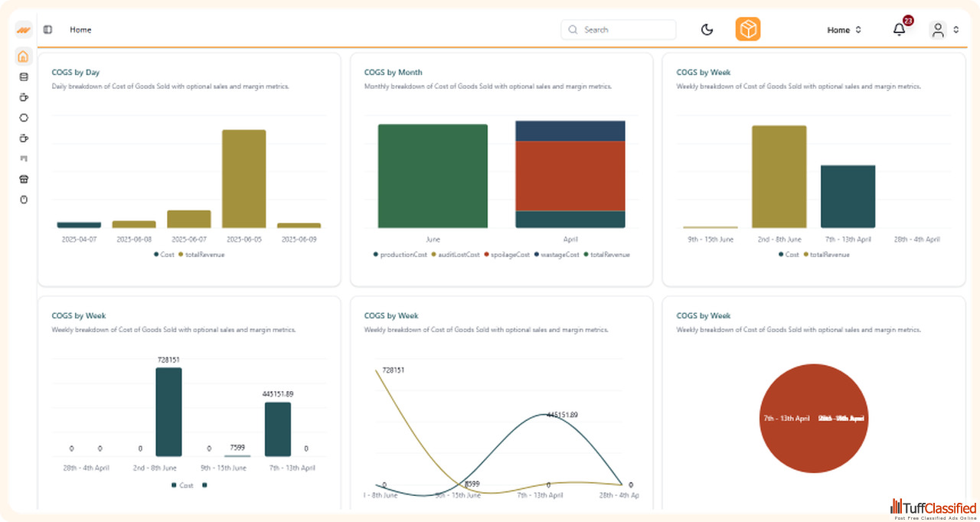Click the Home breadcrumb in the header
The width and height of the screenshot is (980, 522).
(x=80, y=30)
